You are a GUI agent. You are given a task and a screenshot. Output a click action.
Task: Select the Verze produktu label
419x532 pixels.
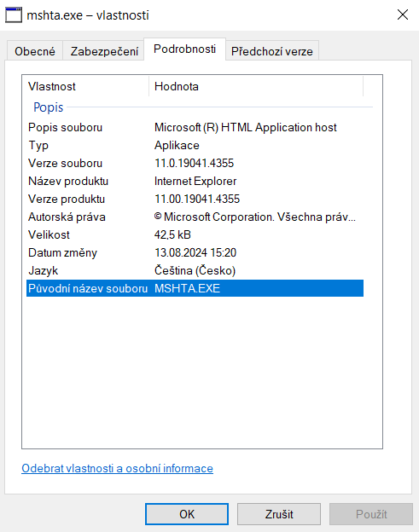(x=67, y=199)
